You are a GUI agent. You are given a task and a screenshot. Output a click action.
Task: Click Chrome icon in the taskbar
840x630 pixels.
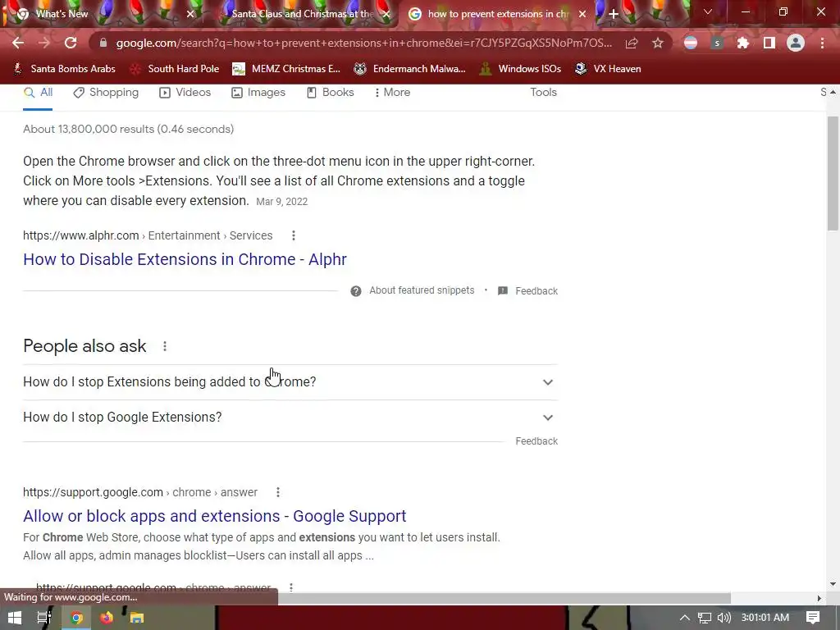click(x=76, y=619)
